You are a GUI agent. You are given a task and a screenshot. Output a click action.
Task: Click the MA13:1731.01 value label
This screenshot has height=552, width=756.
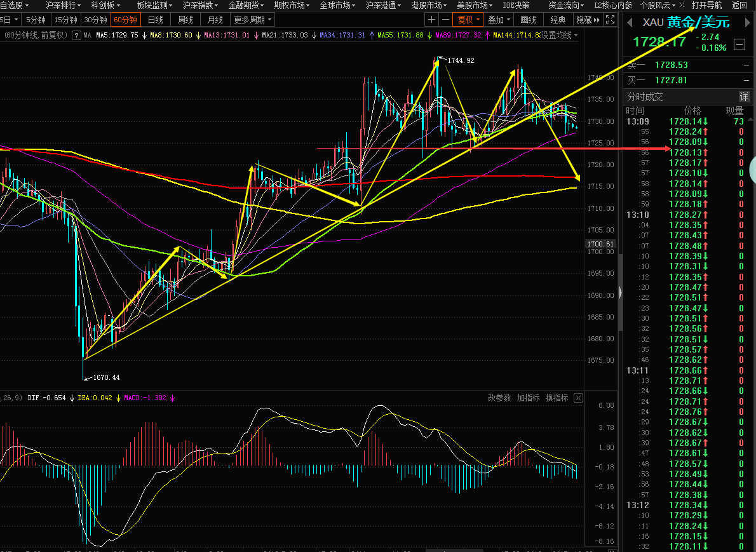[x=227, y=35]
